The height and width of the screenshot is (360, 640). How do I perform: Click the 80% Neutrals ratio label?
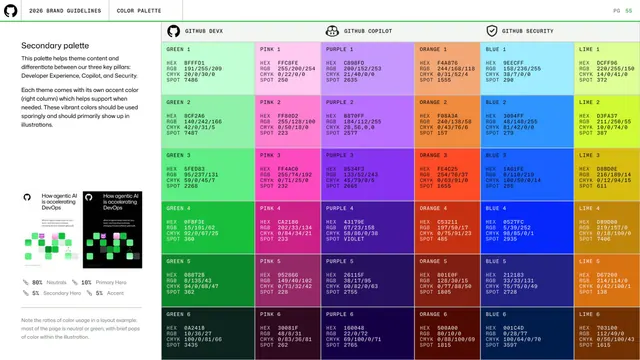coord(49,282)
